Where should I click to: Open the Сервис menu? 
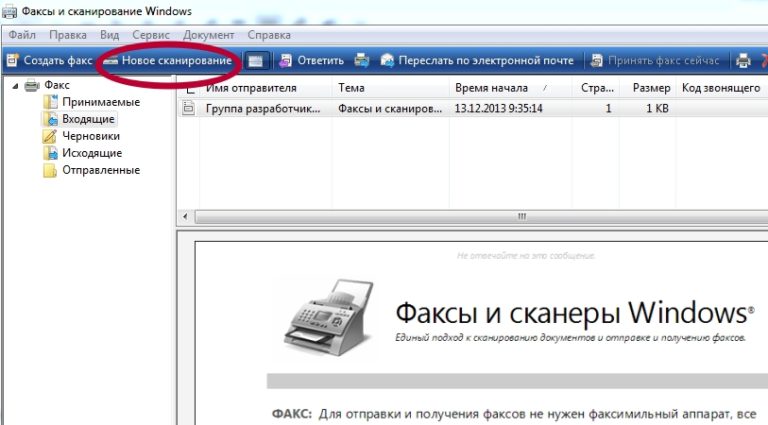[x=151, y=35]
